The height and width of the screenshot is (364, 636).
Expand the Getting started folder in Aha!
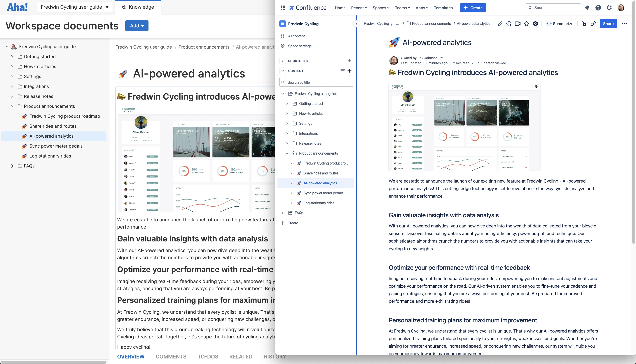pyautogui.click(x=12, y=57)
